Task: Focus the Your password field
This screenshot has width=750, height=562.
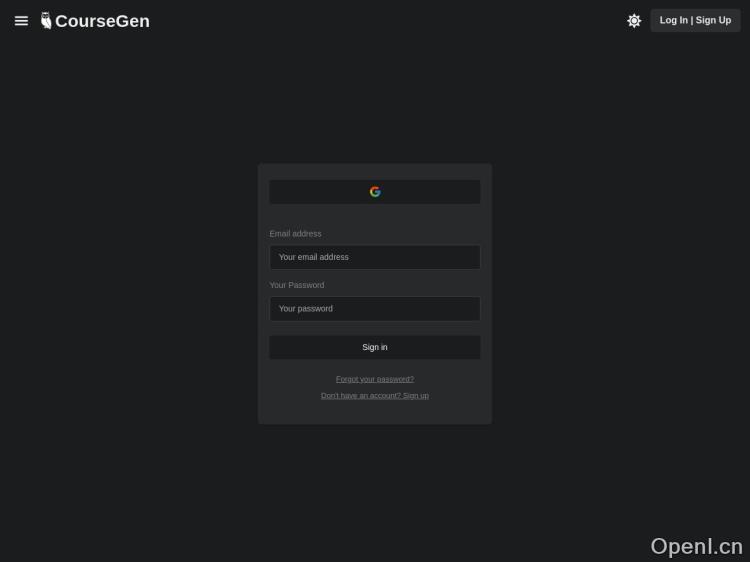Action: click(x=375, y=309)
